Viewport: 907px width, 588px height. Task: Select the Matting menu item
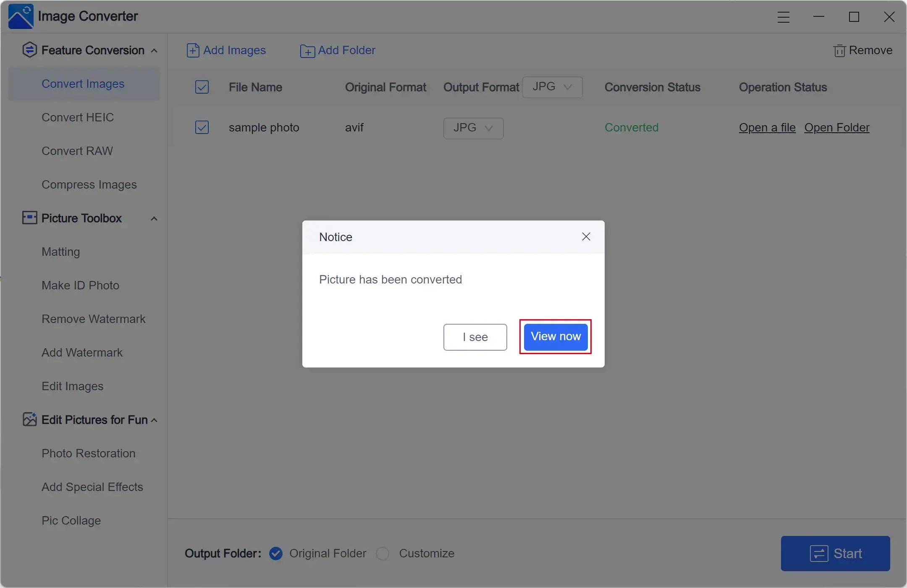point(61,251)
